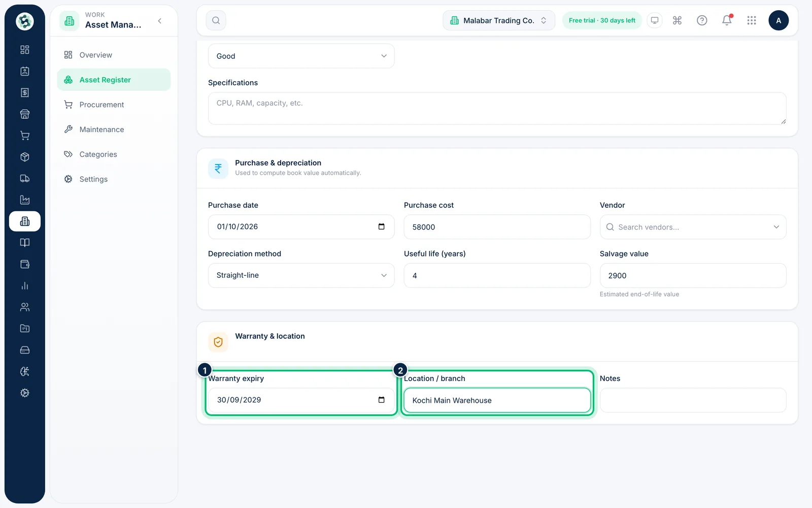Open the Depreciation method Straight-line dropdown

tap(301, 275)
